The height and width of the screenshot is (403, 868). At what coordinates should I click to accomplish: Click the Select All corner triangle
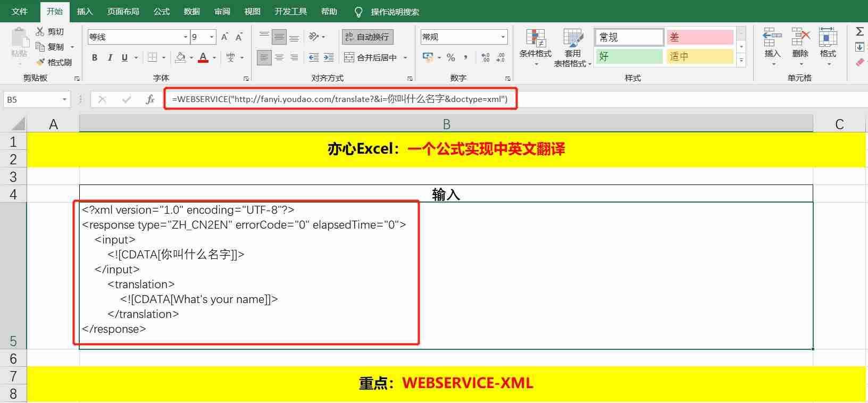point(18,124)
